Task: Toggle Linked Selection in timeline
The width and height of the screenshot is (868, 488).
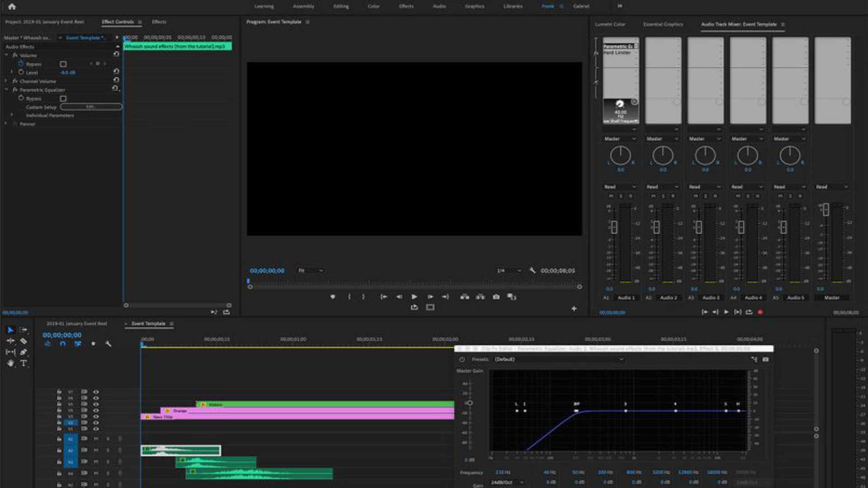Action: (x=78, y=344)
